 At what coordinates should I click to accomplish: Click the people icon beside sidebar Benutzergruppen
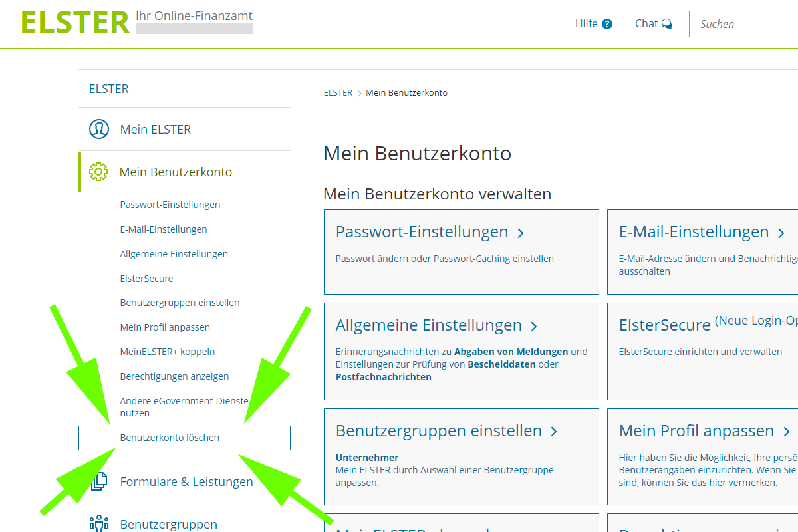click(x=99, y=523)
